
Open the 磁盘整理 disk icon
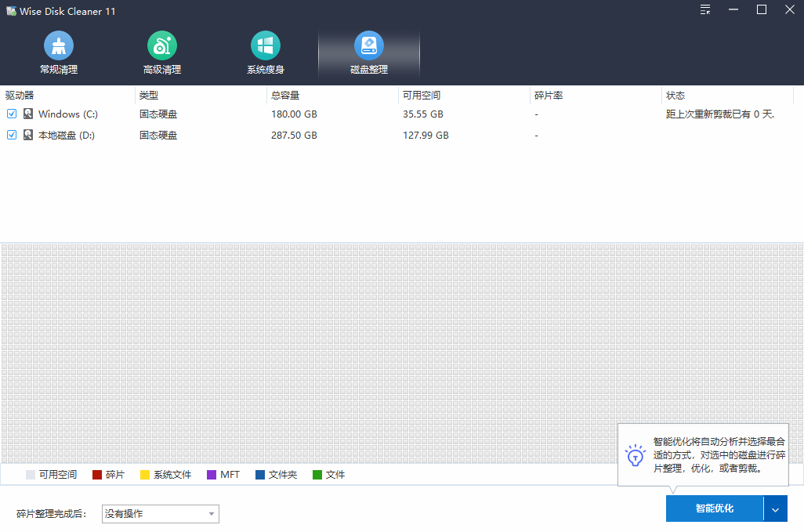[368, 45]
